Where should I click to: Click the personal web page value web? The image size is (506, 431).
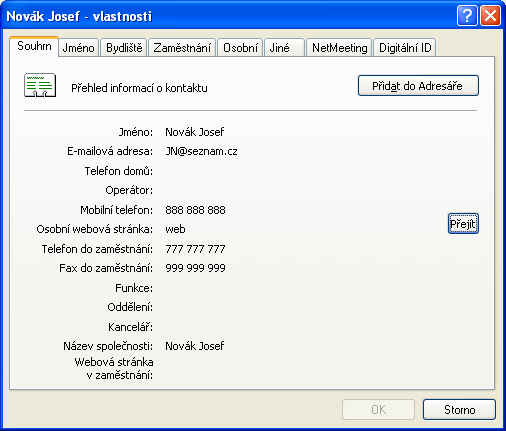click(175, 229)
